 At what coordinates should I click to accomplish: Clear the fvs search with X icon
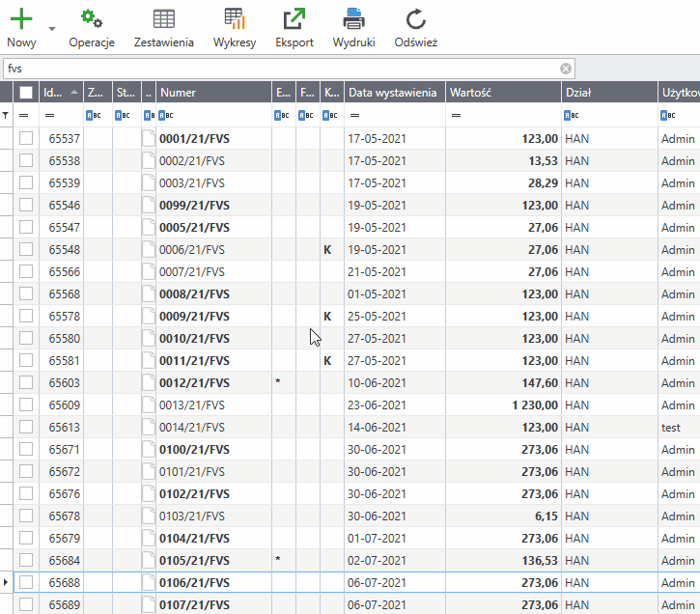point(566,69)
